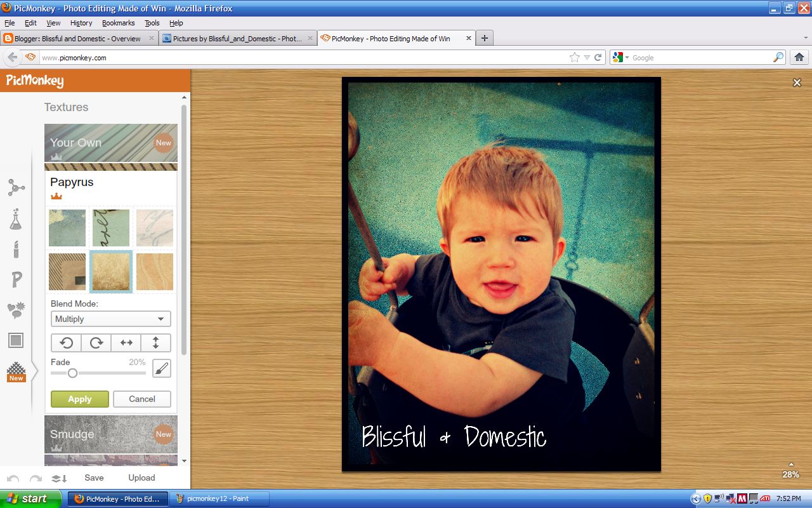
Task: Flip texture vertically
Action: coord(156,343)
